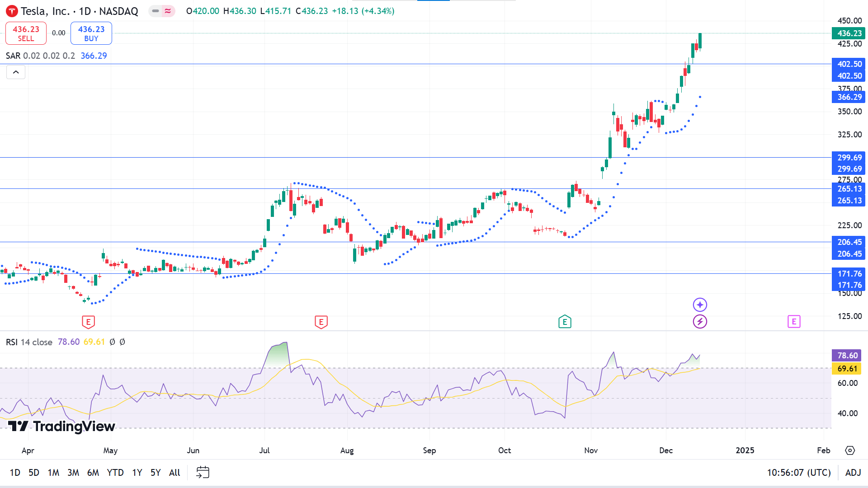Click the NASDAQ exchange label
Screen dimensions: 868x488
pyautogui.click(x=118, y=11)
